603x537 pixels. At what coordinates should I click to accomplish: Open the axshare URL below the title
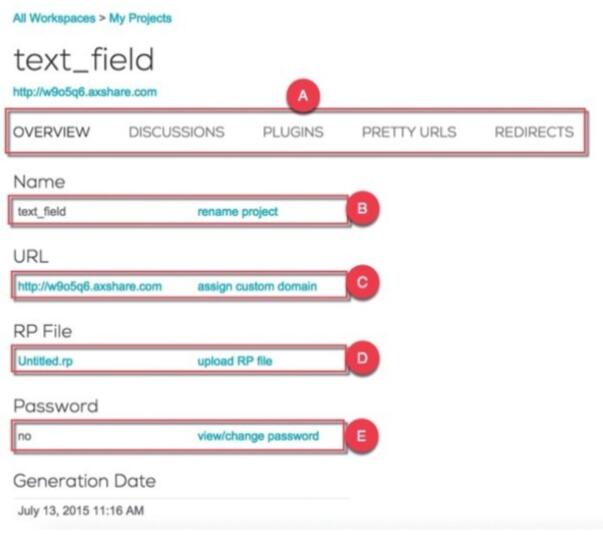pos(85,92)
